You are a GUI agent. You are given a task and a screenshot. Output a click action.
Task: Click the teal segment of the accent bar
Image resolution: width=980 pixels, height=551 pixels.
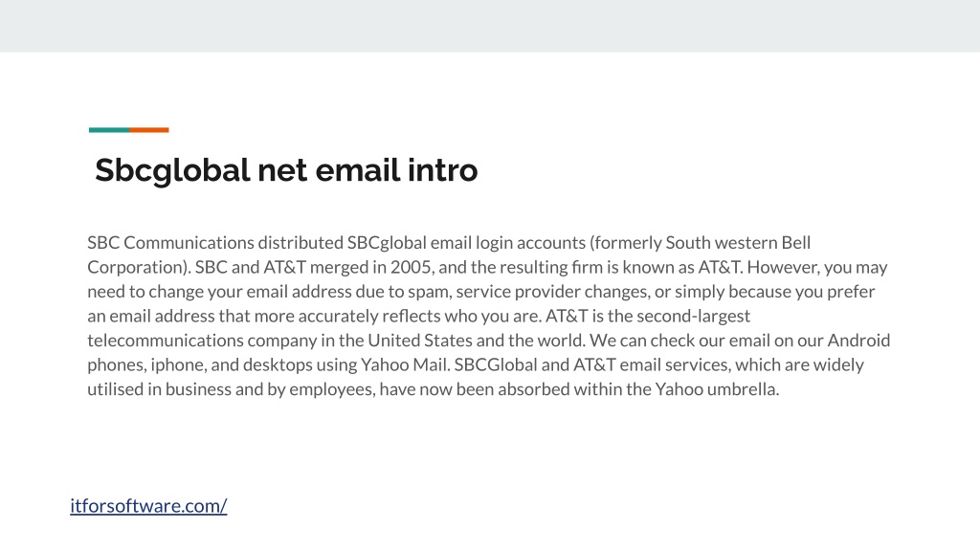pos(109,130)
